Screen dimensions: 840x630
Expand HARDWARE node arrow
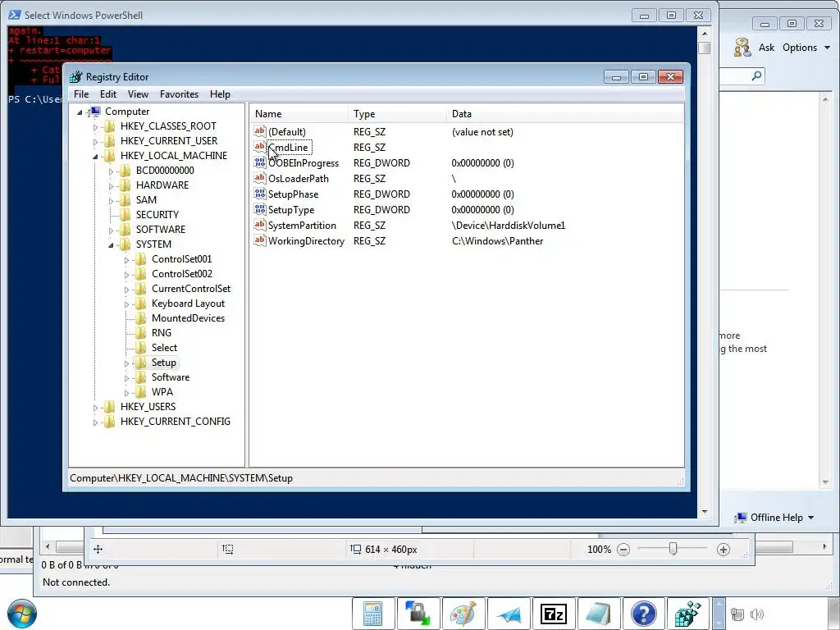click(111, 186)
